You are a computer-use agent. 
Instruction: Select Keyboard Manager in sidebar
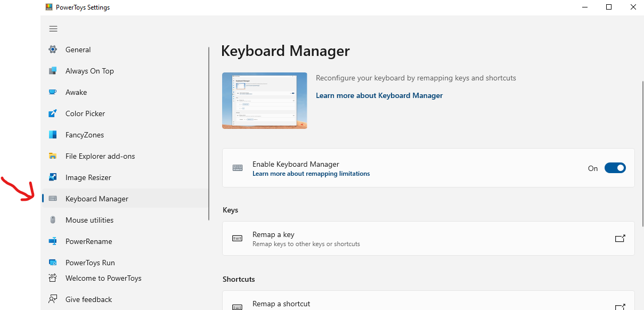click(125, 199)
